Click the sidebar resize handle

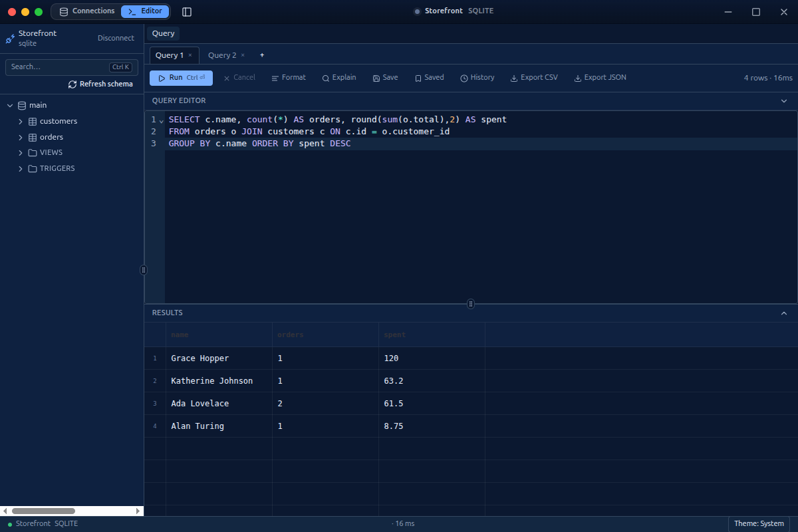click(x=144, y=270)
